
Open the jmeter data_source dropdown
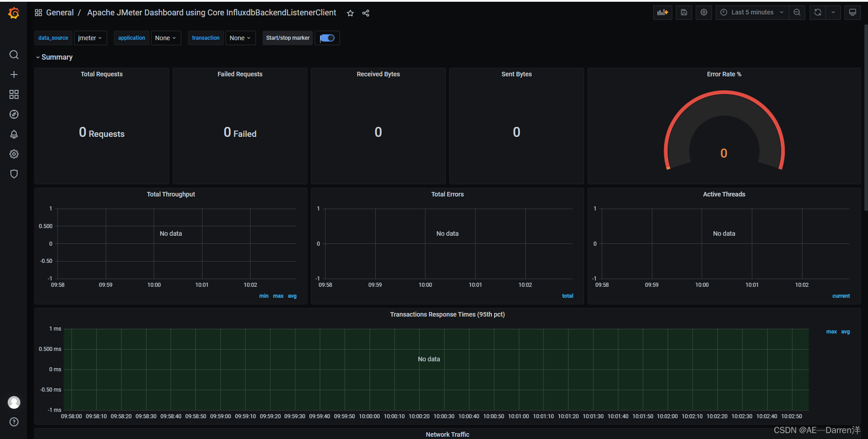[90, 38]
